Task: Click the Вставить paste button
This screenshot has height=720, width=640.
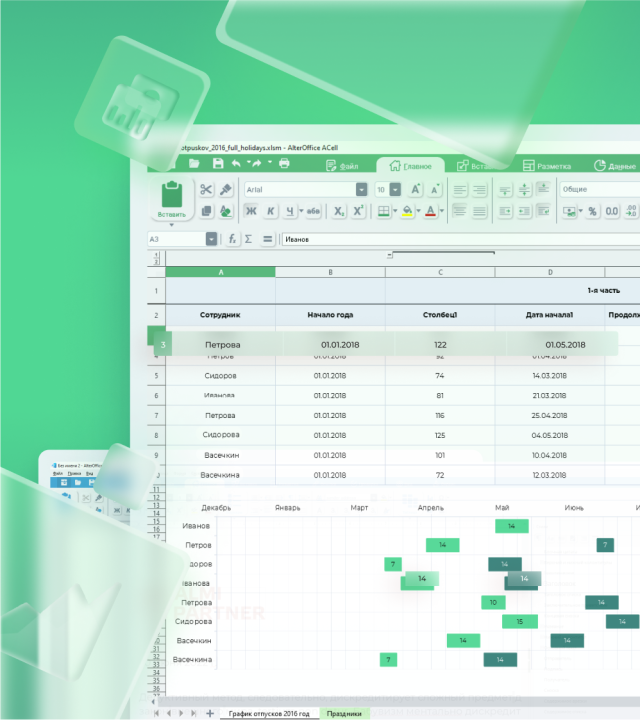Action: tap(171, 200)
